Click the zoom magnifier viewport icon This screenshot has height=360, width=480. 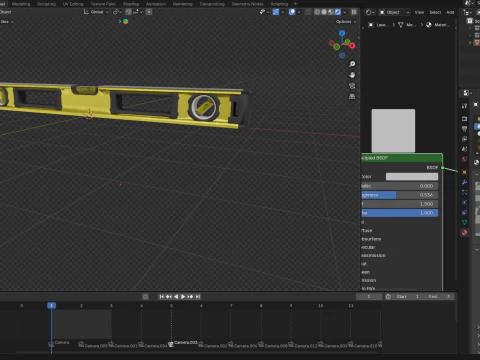point(352,64)
